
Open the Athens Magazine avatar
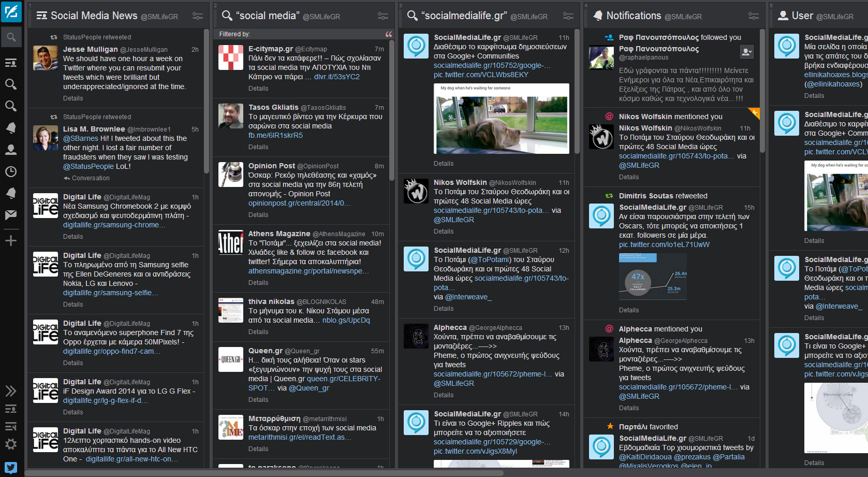[x=231, y=242]
